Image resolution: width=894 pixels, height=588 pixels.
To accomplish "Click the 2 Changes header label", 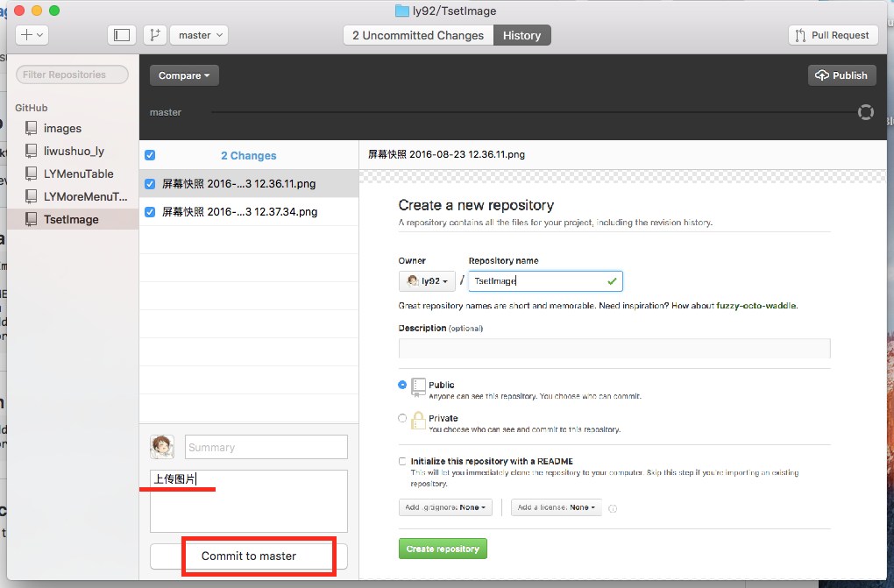I will [x=249, y=156].
